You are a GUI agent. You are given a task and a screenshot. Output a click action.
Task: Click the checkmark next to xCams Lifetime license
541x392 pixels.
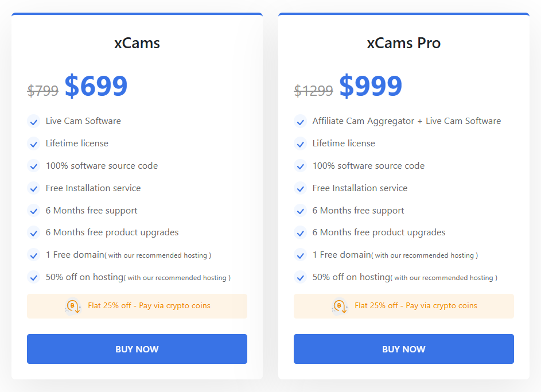[x=33, y=143]
